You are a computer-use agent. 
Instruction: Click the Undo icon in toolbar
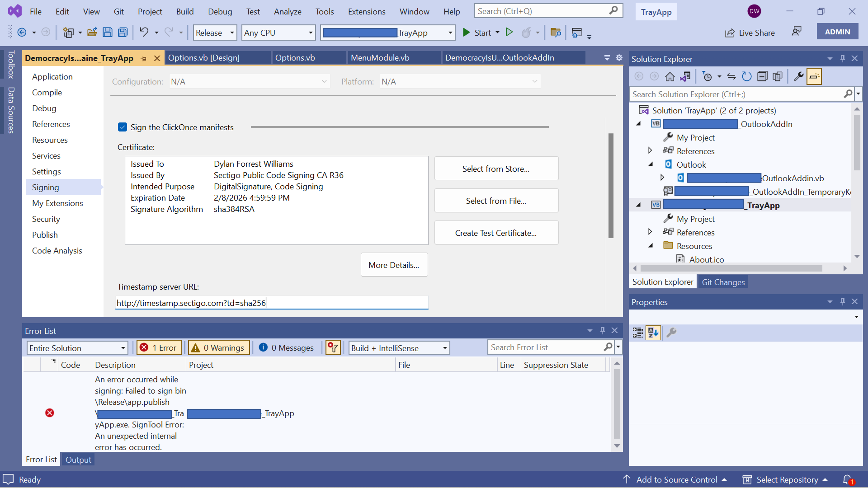144,32
